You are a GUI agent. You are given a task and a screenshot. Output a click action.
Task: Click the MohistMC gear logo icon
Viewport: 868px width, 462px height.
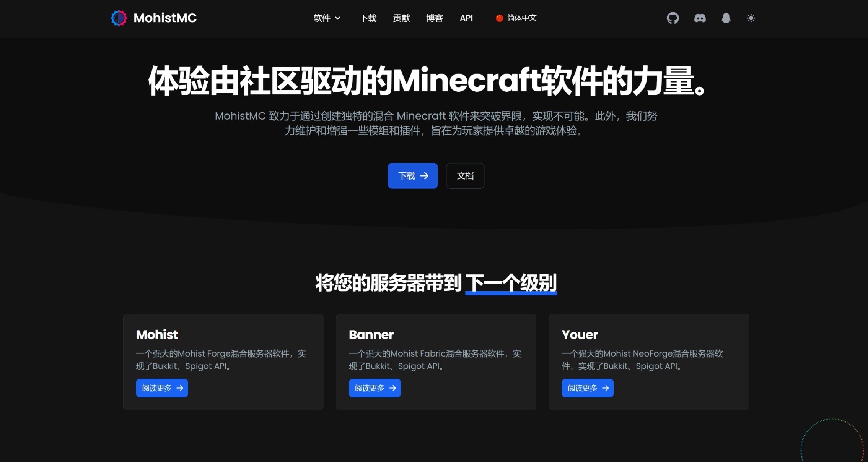[x=119, y=18]
